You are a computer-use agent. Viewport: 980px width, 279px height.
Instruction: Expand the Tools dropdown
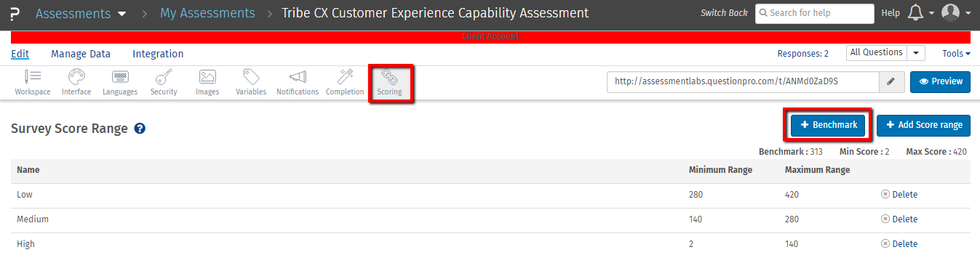[956, 53]
